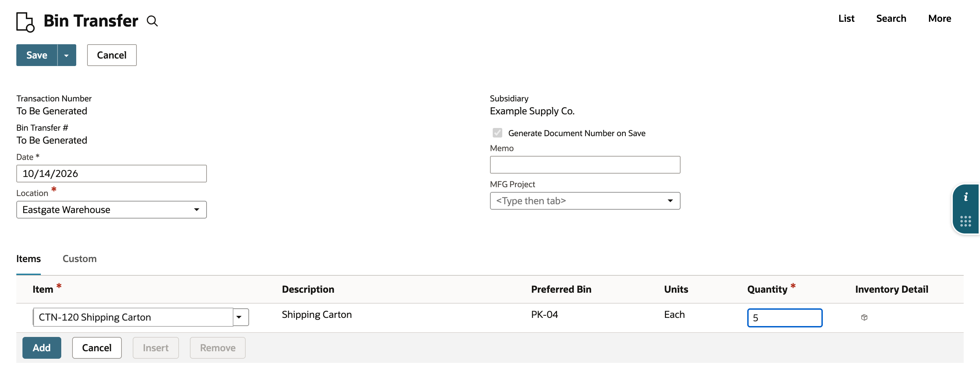
Task: Click the Bin Transfer record type icon
Action: click(26, 22)
